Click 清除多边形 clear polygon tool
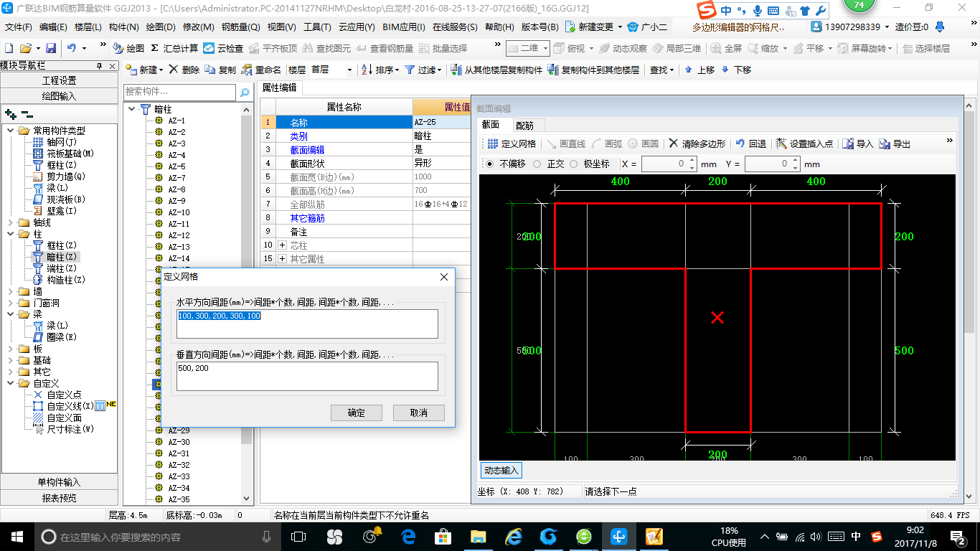 coord(697,143)
